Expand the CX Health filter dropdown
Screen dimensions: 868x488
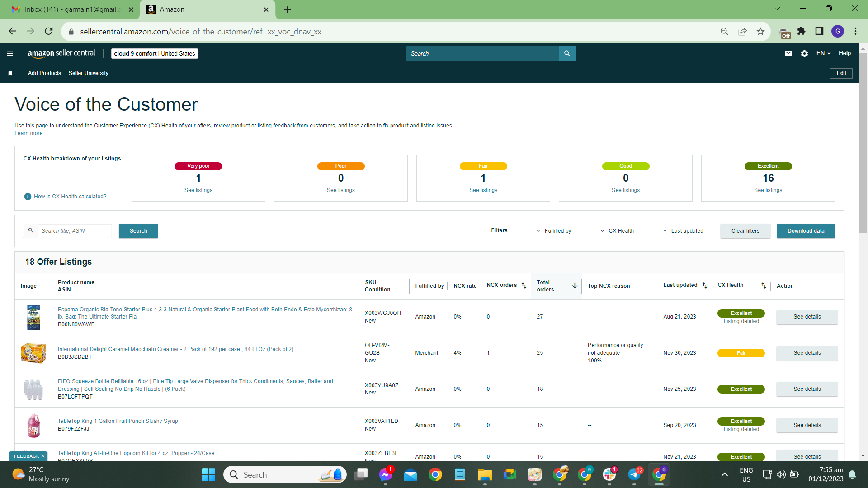click(x=617, y=231)
